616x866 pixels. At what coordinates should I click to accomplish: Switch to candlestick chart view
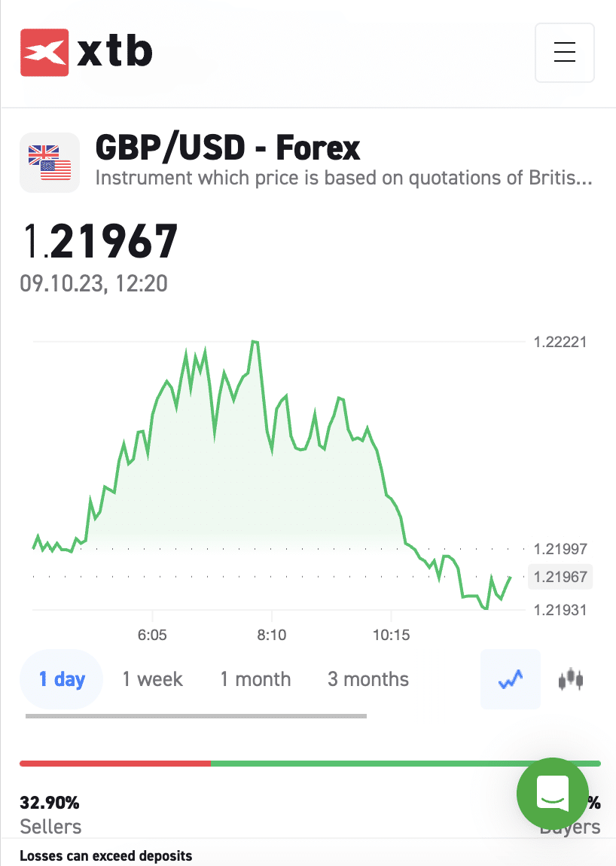tap(571, 679)
